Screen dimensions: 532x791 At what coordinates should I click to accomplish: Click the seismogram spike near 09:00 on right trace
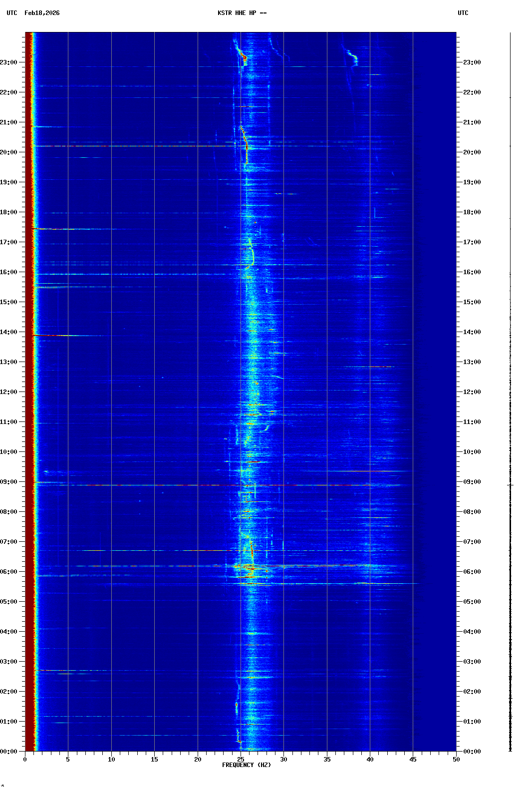pos(510,485)
